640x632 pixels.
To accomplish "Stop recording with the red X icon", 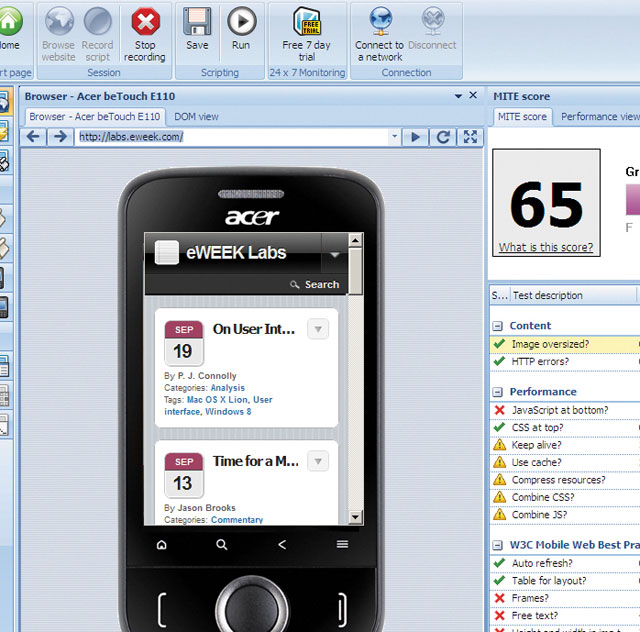I will pos(145,21).
